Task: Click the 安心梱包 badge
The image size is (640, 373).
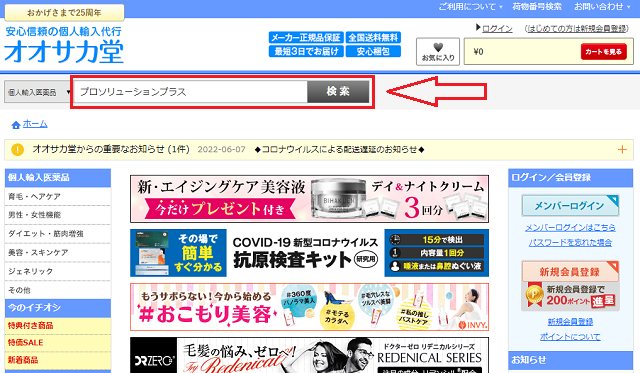Action: [373, 51]
